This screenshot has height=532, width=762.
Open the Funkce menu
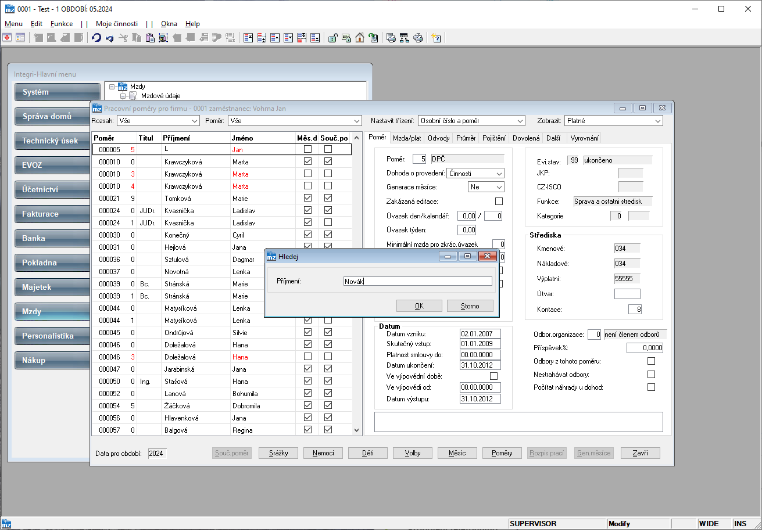(x=62, y=24)
